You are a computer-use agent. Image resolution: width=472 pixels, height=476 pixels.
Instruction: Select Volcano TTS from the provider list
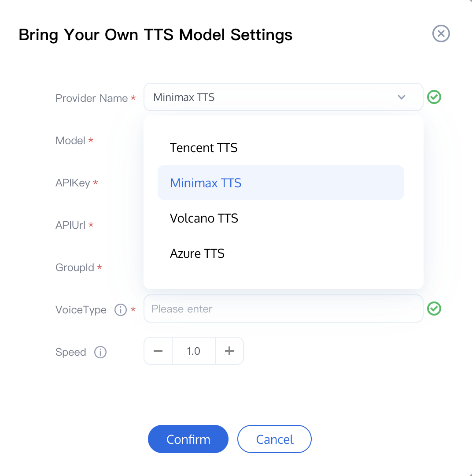(204, 218)
